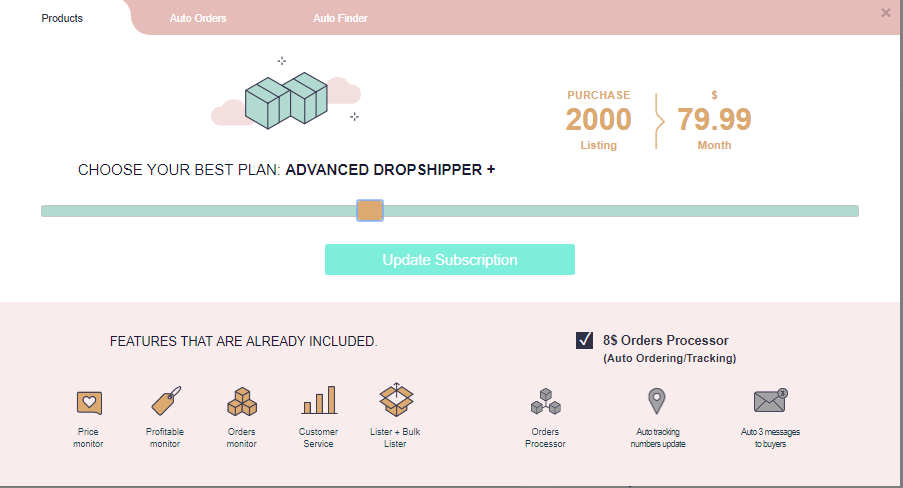Click the left end of the plan slider track
The image size is (903, 488).
(x=48, y=211)
